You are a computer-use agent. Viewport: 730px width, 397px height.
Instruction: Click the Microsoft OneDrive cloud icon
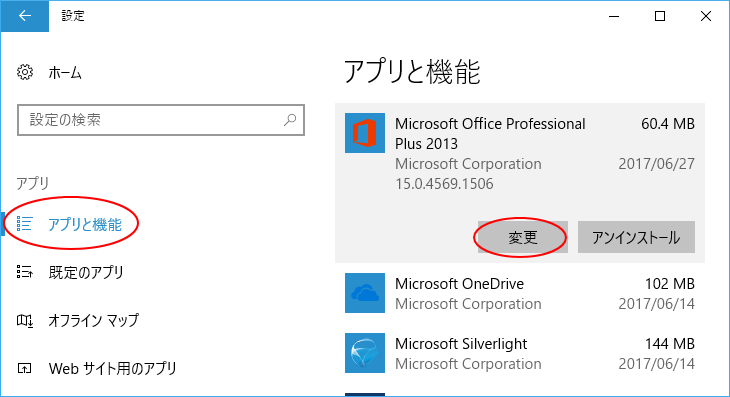[x=365, y=293]
